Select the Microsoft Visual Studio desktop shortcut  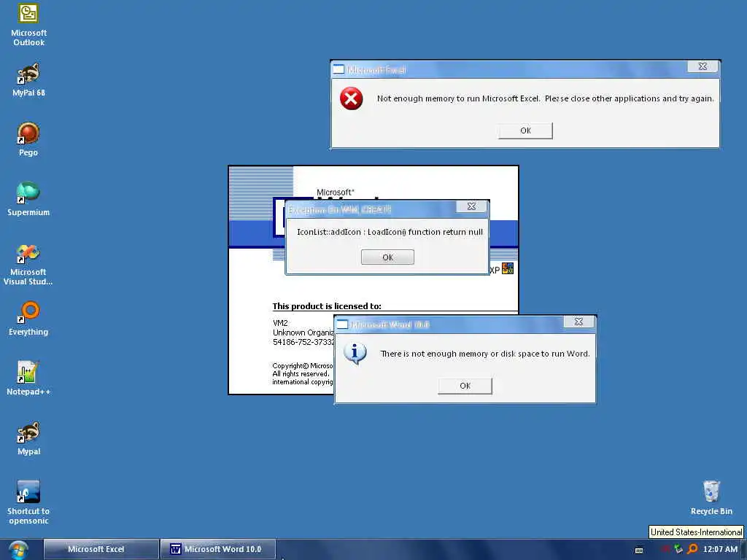pos(28,264)
